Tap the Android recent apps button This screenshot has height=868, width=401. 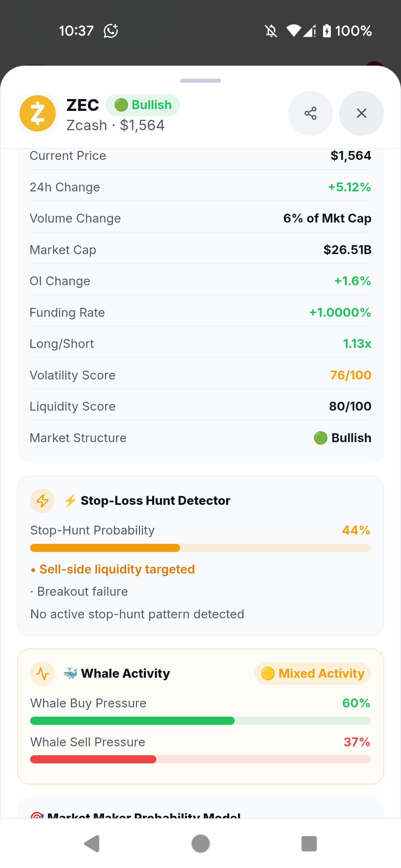(309, 844)
